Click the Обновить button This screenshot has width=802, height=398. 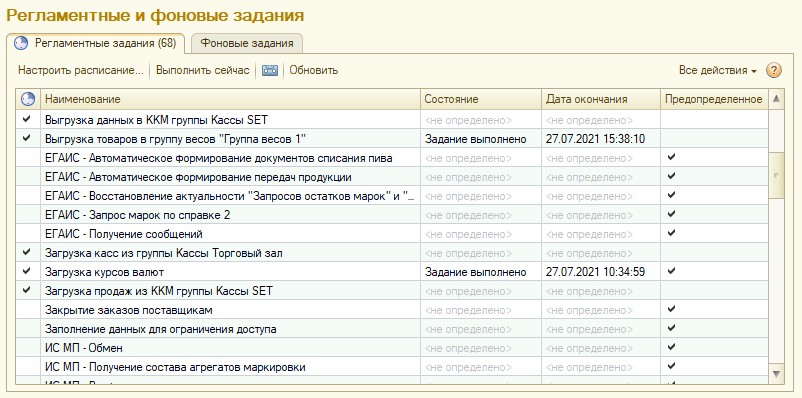click(314, 71)
